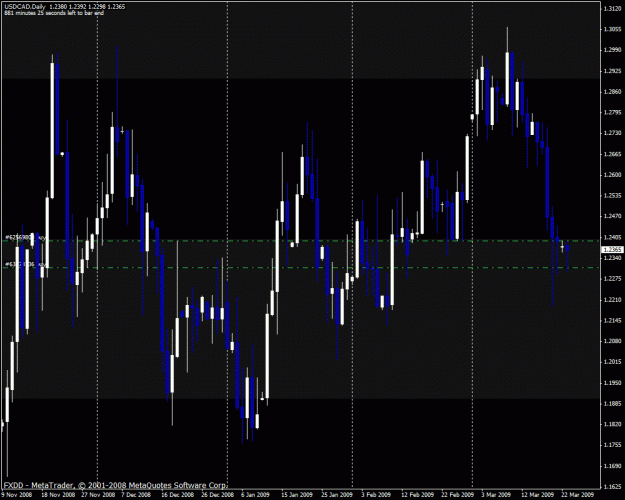Click the 1.2340 price scale label

click(613, 258)
